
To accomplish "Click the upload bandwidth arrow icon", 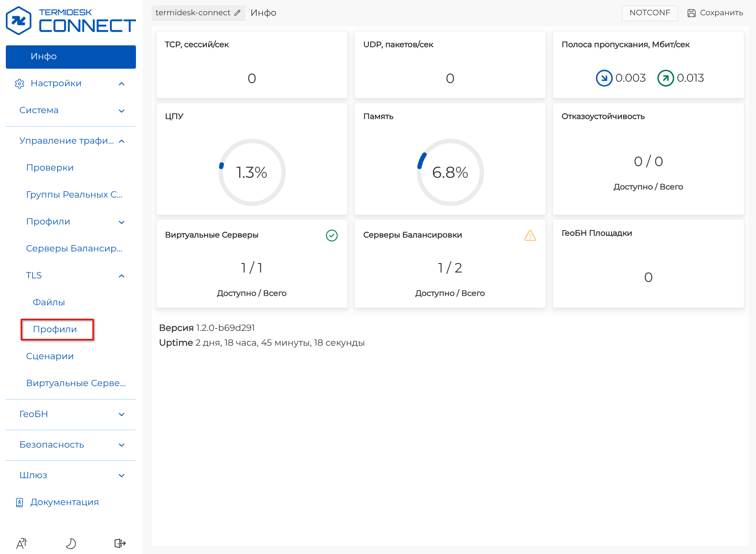I will pos(665,78).
